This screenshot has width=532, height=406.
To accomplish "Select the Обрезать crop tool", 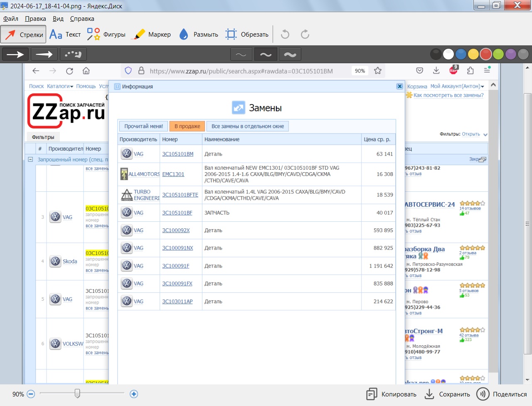I will click(247, 35).
